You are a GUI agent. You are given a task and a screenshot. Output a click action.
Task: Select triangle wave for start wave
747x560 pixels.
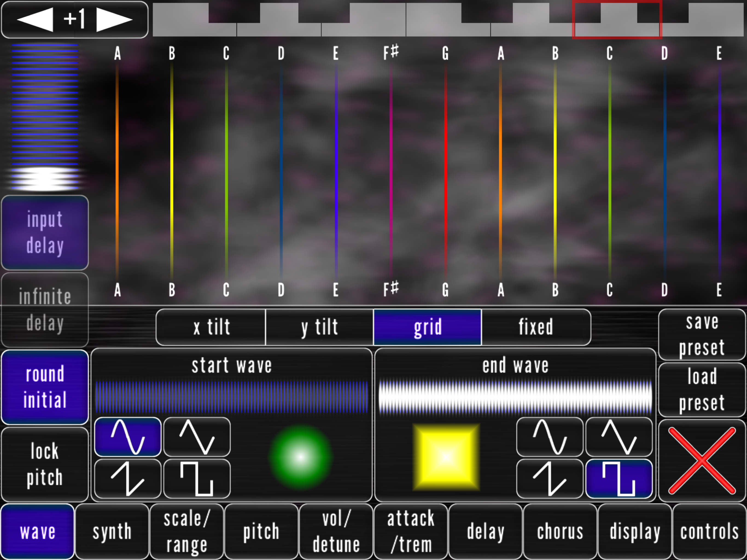tap(197, 437)
